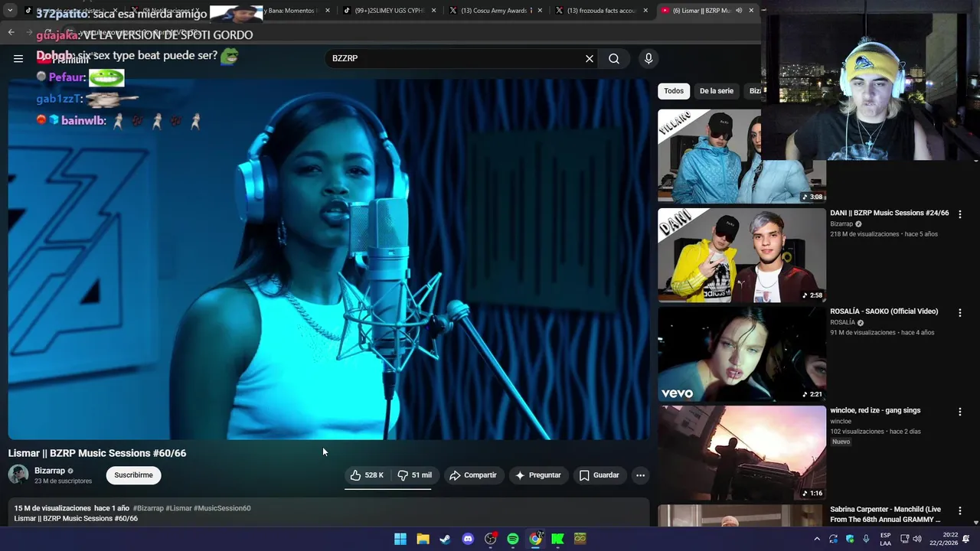Click the YouTube search magnifier button
This screenshot has height=551, width=980.
tap(614, 58)
